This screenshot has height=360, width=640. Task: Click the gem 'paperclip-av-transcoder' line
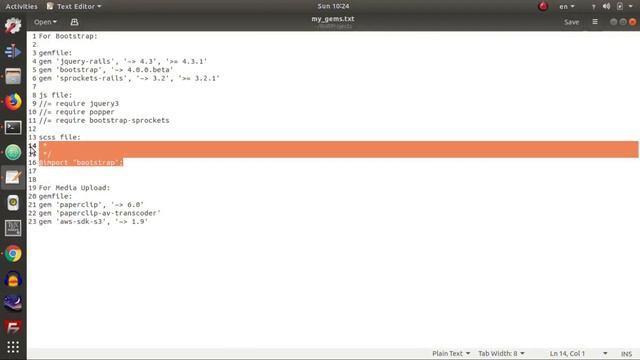(100, 213)
